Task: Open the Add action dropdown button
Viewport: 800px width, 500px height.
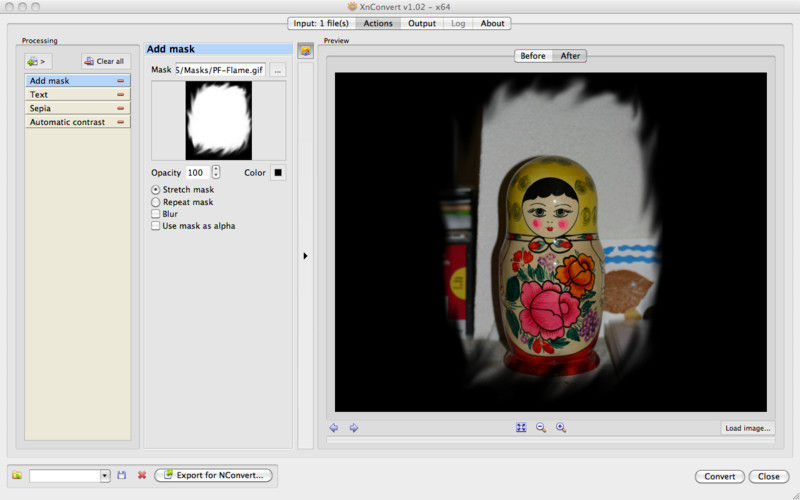Action: (38, 61)
